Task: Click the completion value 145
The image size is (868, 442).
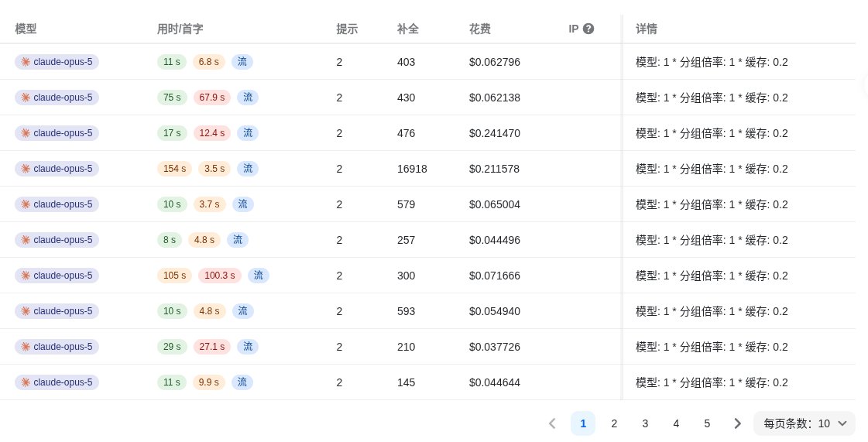Action: (x=406, y=382)
